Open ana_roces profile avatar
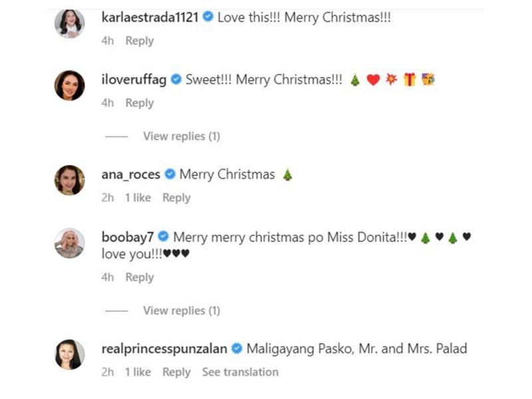532x399 pixels. click(69, 180)
